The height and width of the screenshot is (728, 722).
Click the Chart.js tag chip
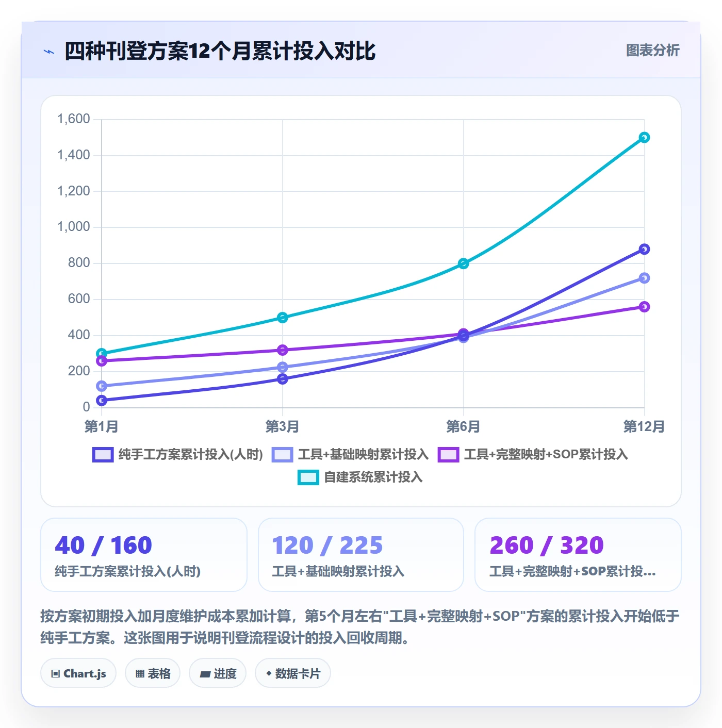[78, 673]
